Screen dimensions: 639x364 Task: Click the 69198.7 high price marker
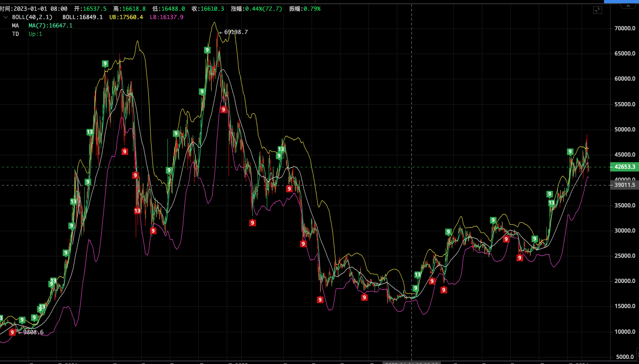236,32
